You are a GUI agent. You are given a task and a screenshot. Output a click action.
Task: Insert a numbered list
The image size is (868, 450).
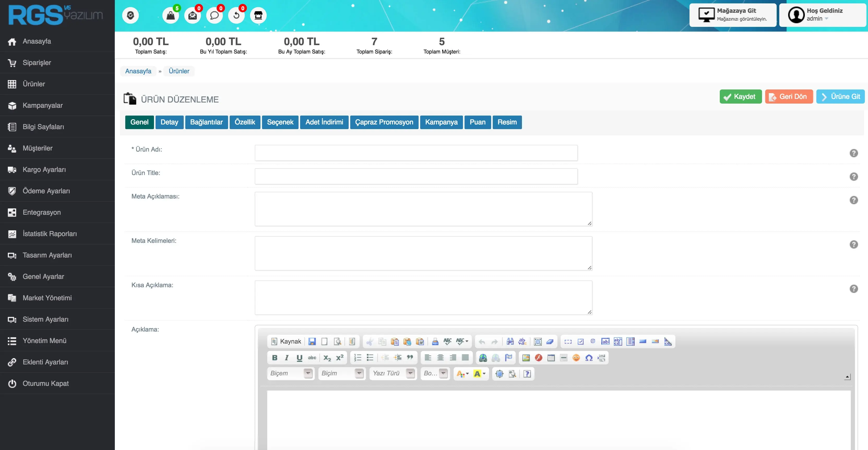358,358
